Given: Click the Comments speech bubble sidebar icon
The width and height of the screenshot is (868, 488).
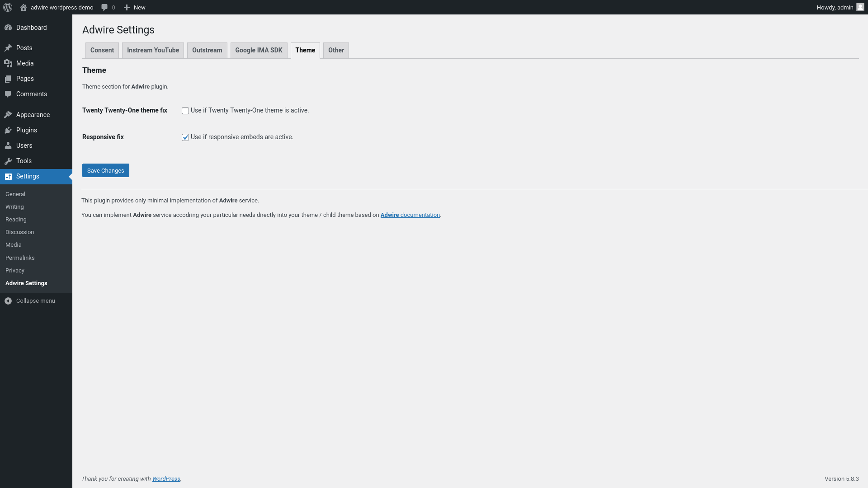Looking at the screenshot, I should pyautogui.click(x=8, y=94).
